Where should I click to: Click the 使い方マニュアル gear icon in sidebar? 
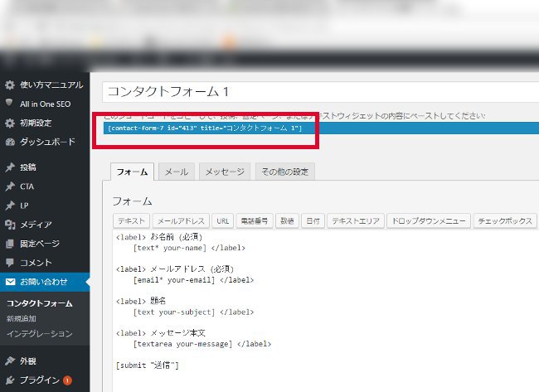point(9,85)
